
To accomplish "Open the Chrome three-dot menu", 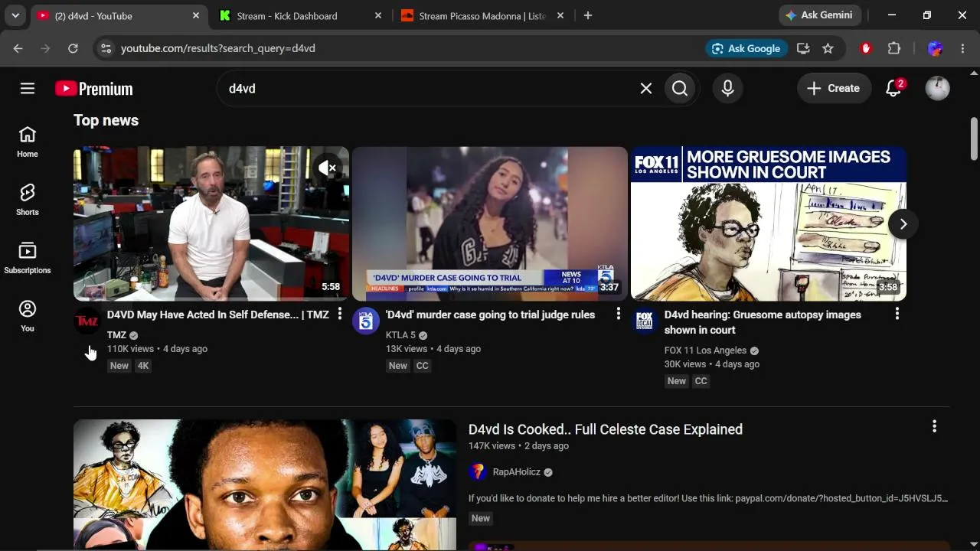I will click(x=962, y=48).
